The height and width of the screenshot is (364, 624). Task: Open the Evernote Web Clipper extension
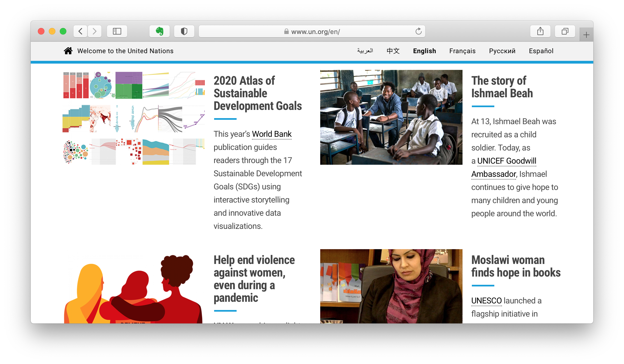click(160, 31)
